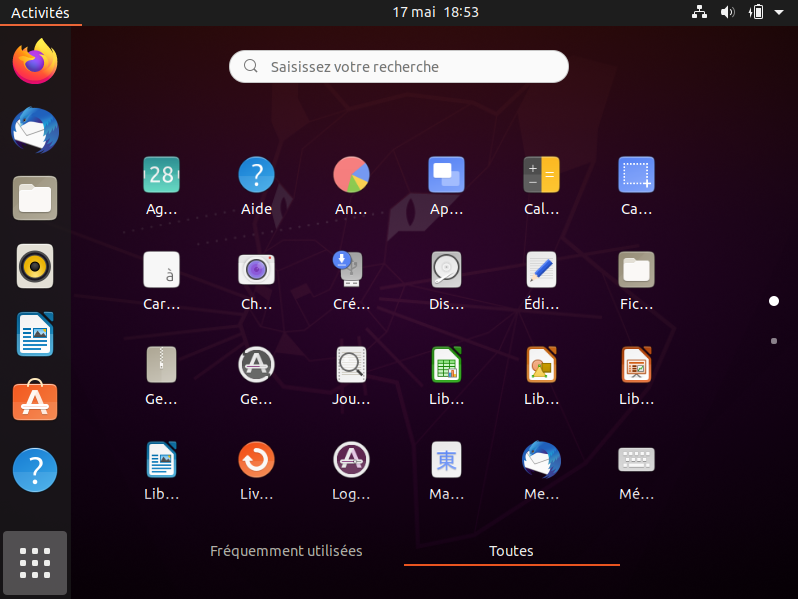Open the screenshot Capture app icon
The width and height of the screenshot is (798, 599).
coord(636,175)
